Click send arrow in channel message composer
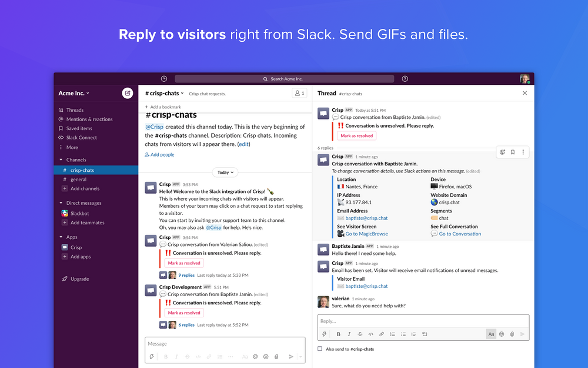 tap(290, 357)
